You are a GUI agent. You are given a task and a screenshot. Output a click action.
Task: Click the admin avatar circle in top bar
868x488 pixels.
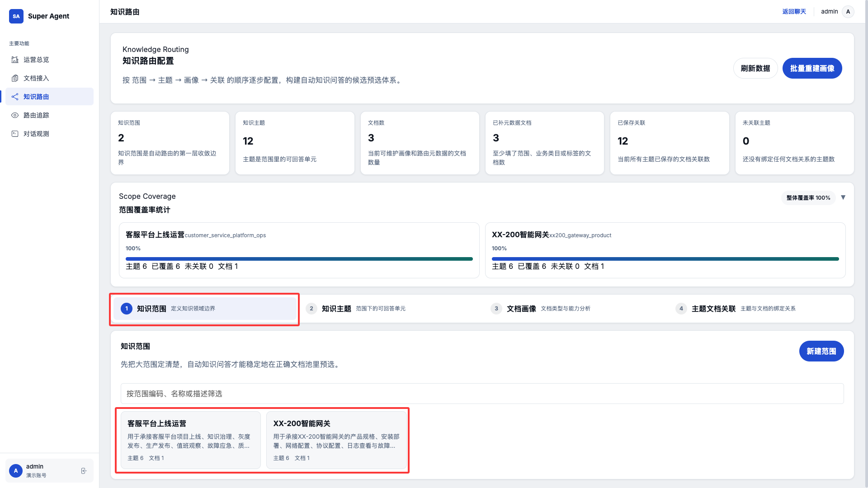click(x=848, y=12)
